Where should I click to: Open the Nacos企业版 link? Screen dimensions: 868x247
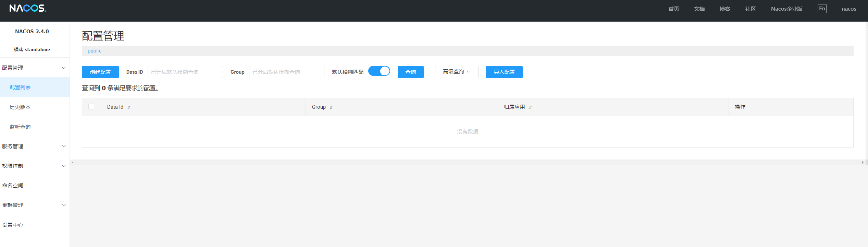(787, 9)
